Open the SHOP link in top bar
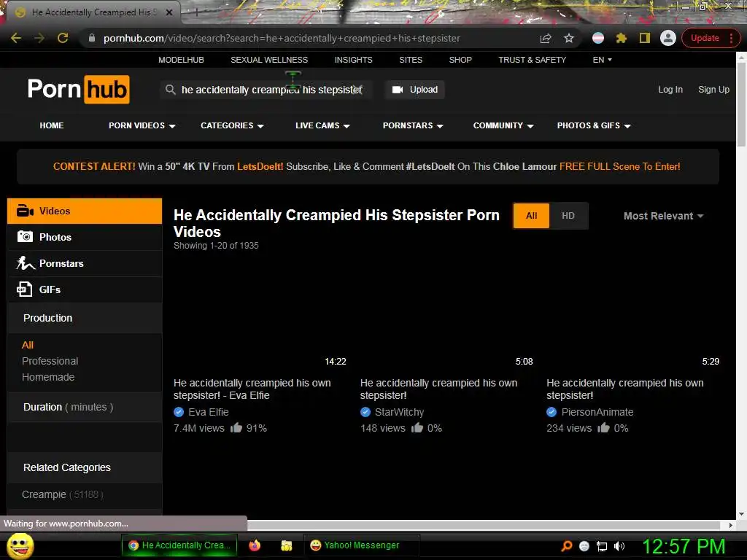 click(460, 60)
